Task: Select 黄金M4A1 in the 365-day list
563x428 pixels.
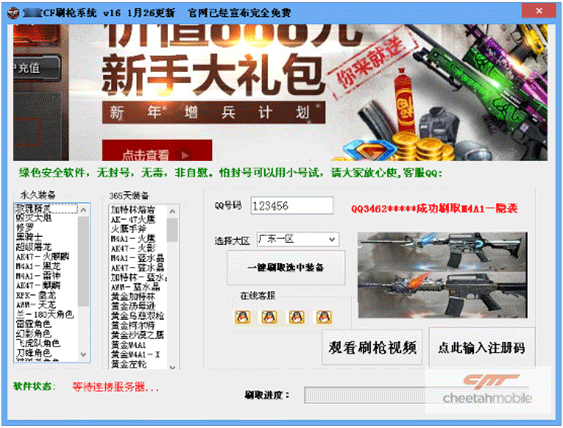Action: (128, 345)
